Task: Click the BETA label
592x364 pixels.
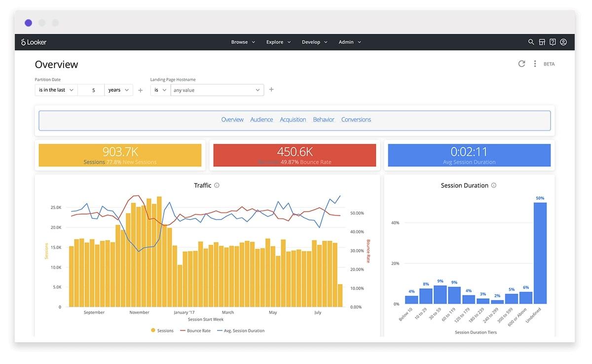Action: coord(549,64)
